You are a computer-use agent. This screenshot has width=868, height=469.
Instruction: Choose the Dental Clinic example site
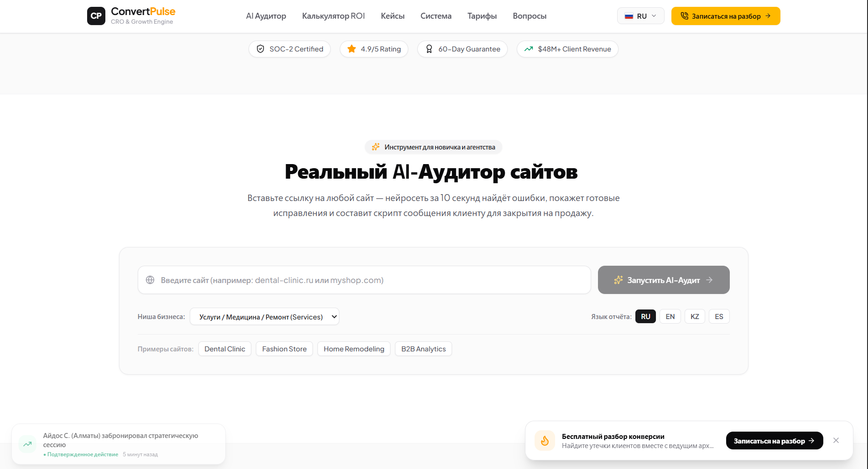225,349
